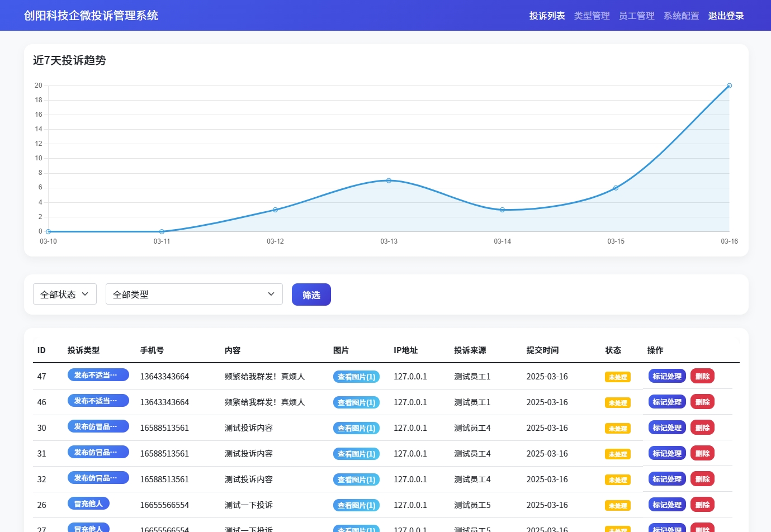
Task: Click 测试一下投诉 content in row 26
Action: (249, 505)
